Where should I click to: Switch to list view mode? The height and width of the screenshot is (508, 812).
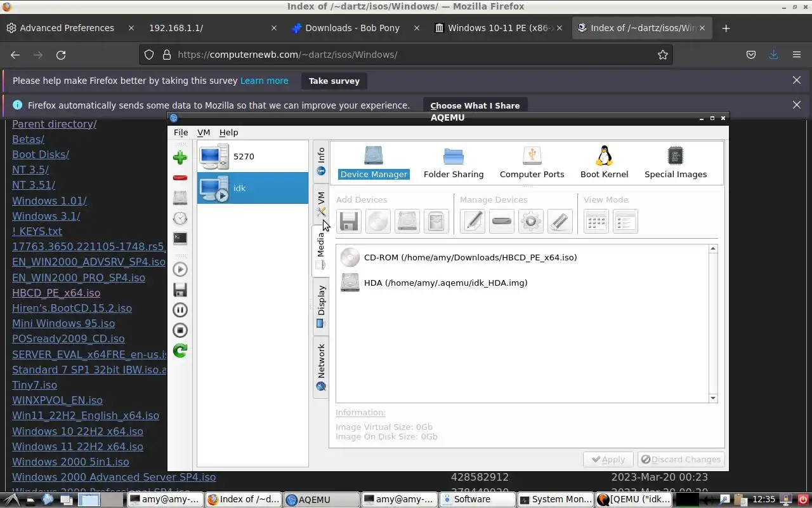click(x=625, y=221)
